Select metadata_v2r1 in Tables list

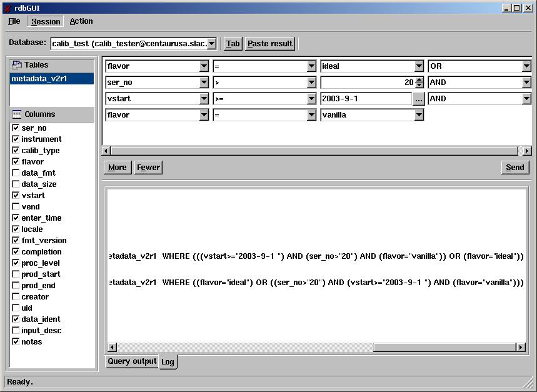click(x=51, y=79)
